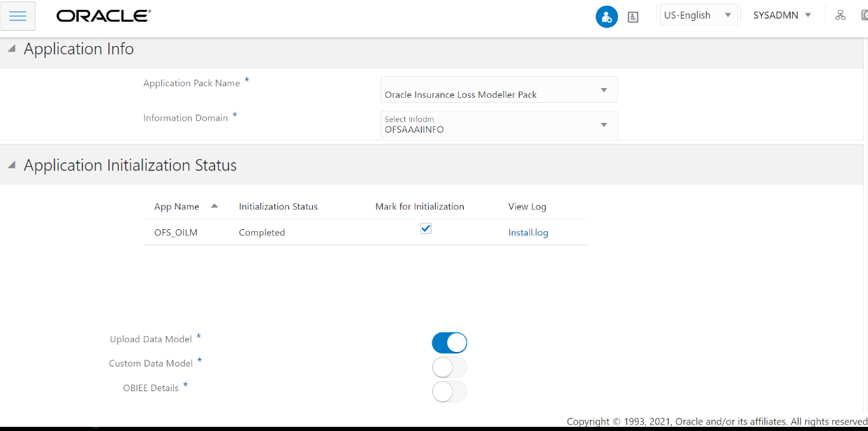This screenshot has height=431, width=868.
Task: Click the Upload Data Model label
Action: pyautogui.click(x=151, y=339)
